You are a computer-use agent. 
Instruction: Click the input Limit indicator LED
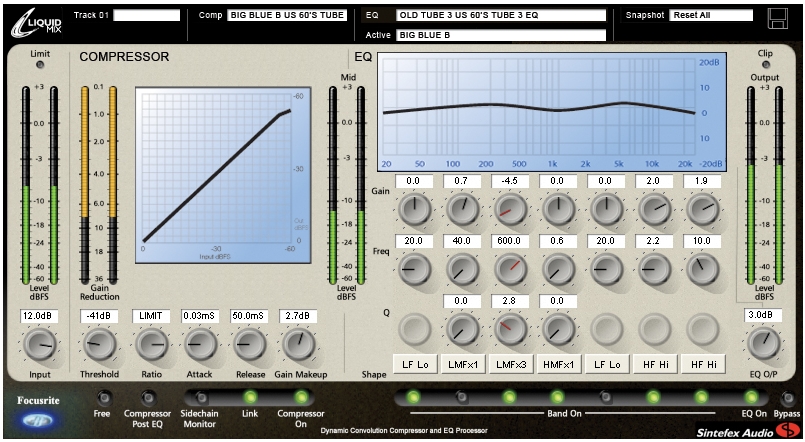click(x=40, y=65)
